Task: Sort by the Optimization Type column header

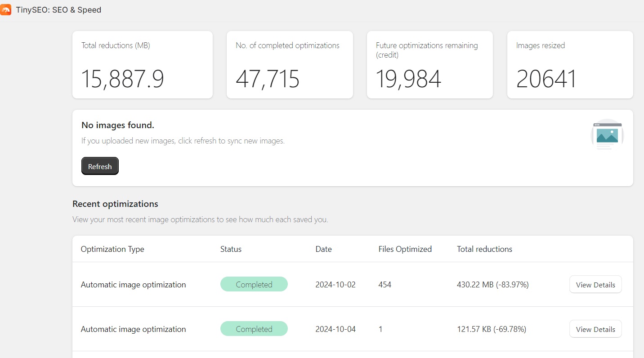Action: point(112,249)
